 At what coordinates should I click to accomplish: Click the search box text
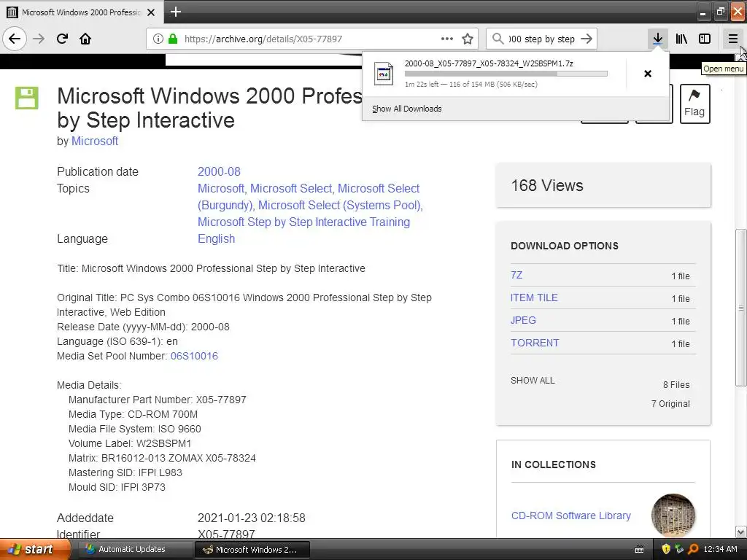[x=542, y=39]
